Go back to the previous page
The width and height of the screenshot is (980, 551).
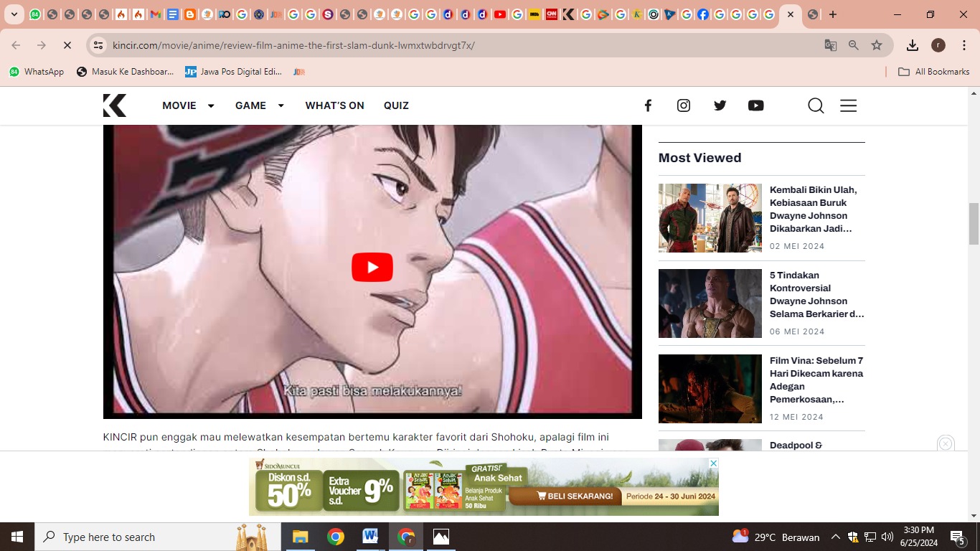pos(16,45)
